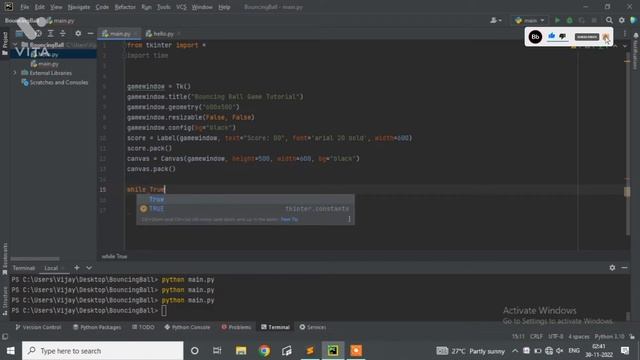Run the main configuration with green play
Screen dimensions: 640x360
(557, 20)
